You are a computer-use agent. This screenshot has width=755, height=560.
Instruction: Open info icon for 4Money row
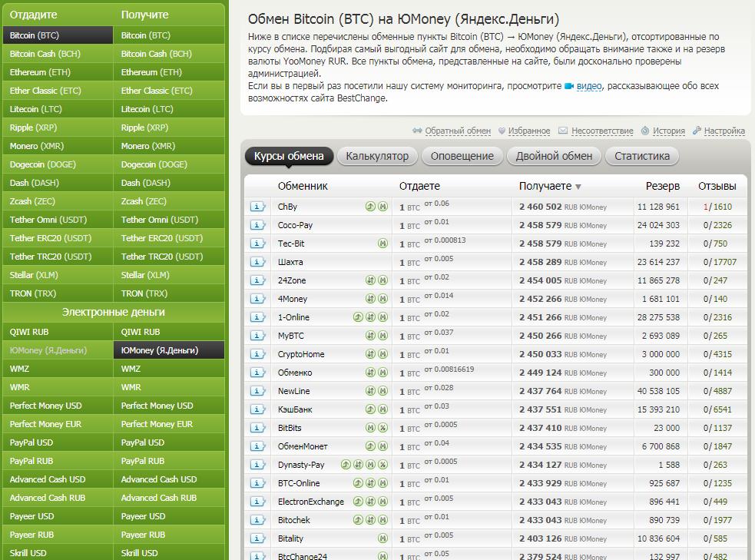[257, 299]
